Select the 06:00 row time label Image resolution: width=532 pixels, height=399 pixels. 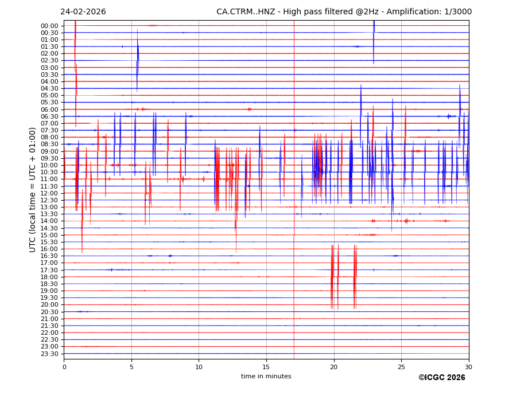pyautogui.click(x=49, y=109)
